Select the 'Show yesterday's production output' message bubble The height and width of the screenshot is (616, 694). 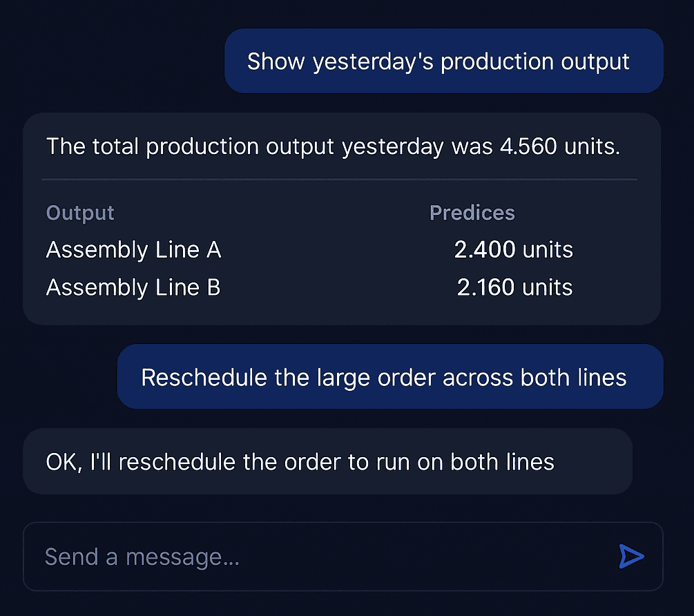coord(443,61)
